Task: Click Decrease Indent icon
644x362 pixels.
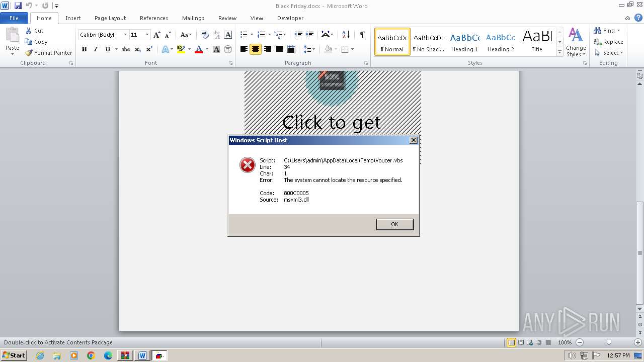Action: (298, 35)
